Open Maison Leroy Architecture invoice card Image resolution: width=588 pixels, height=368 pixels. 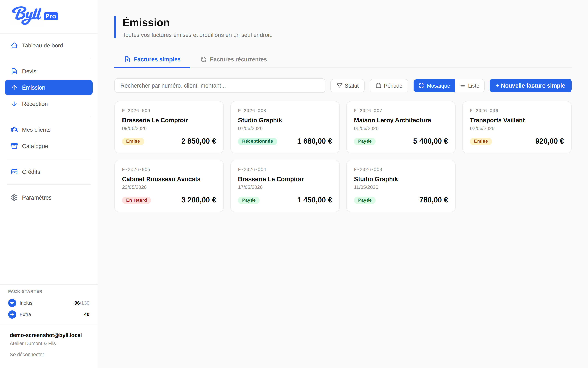401,127
